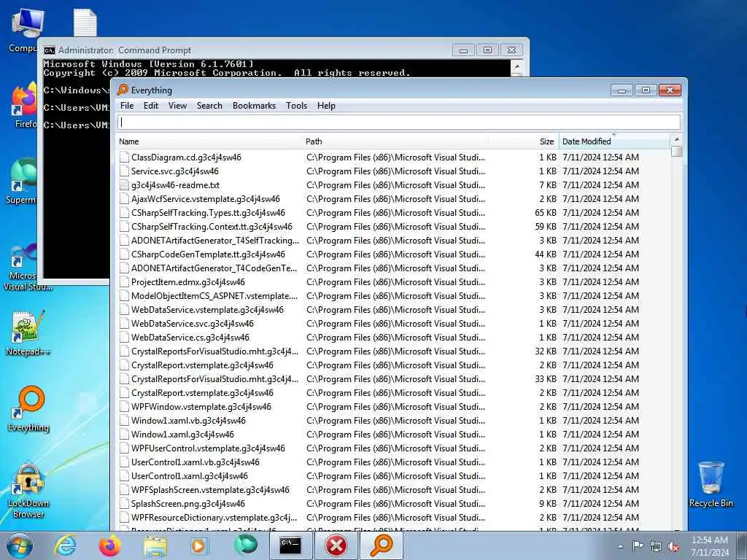Screen dimensions: 747x560
Task: Open the Bookmarks menu
Action: point(254,106)
